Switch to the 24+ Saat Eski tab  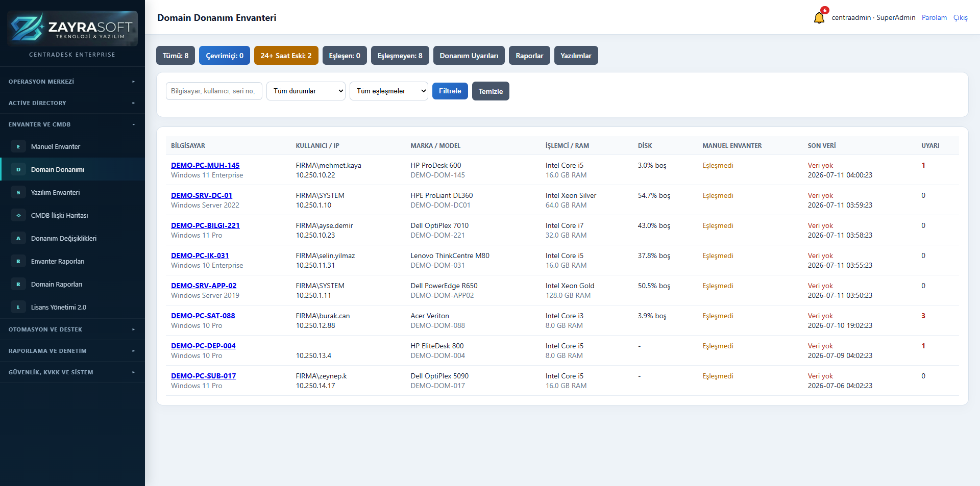286,56
